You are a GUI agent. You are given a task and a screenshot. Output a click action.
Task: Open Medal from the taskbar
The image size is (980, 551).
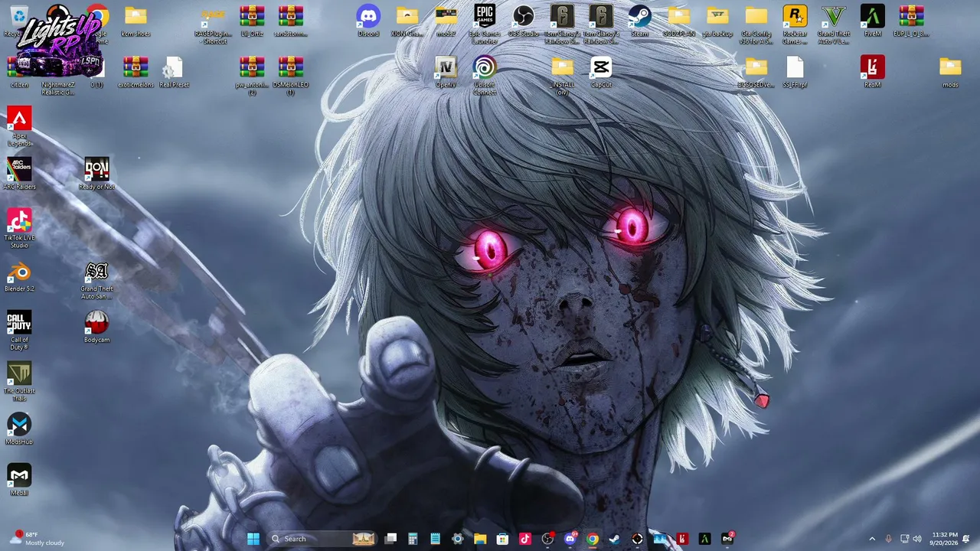[727, 539]
